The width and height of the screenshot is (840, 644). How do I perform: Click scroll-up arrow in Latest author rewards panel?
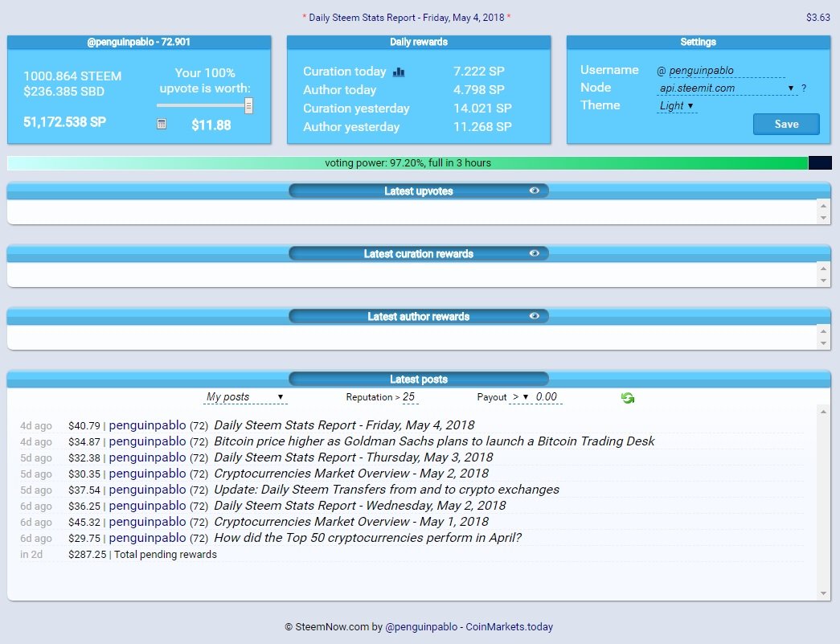click(x=823, y=331)
